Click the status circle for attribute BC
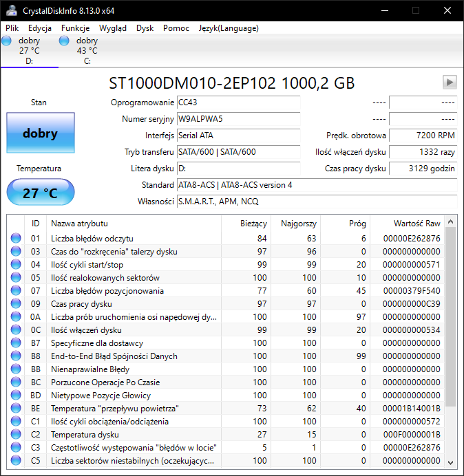464x476 pixels. (x=16, y=382)
